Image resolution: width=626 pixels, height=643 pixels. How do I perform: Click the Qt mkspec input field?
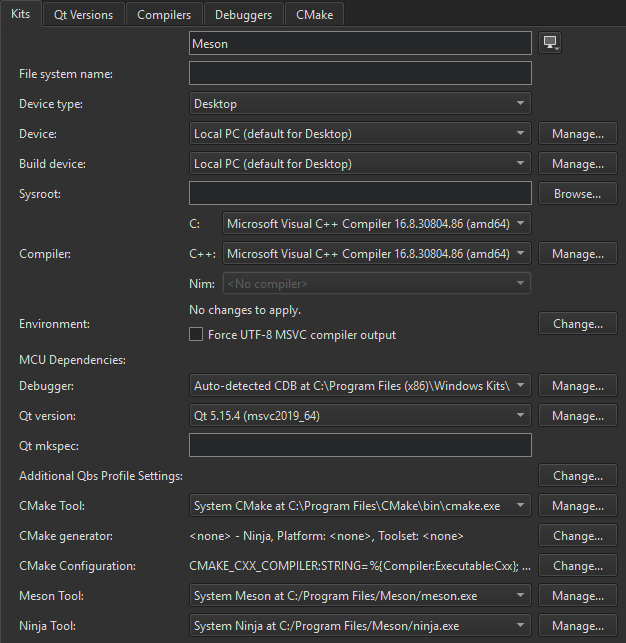tap(360, 445)
